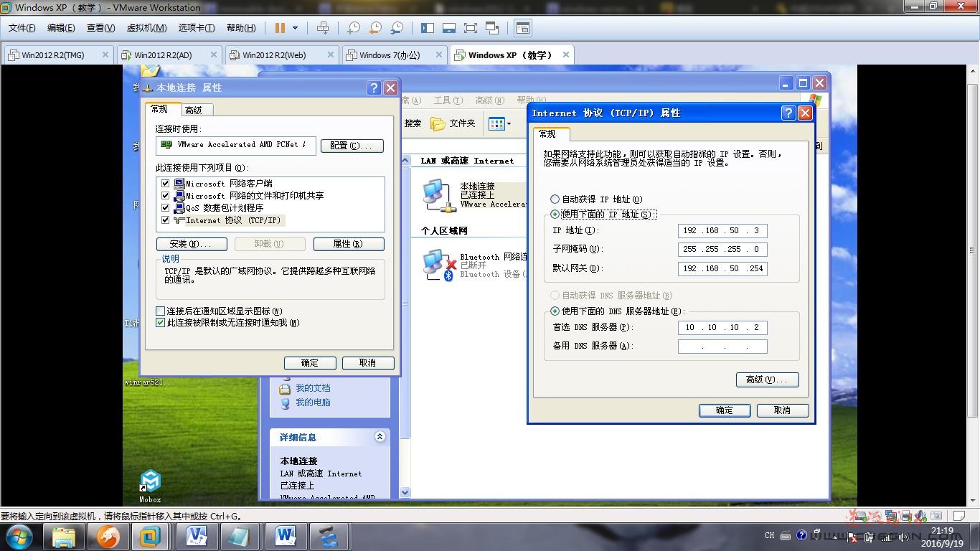Collapse the 详细信息 panel chevron
Viewport: 980px width, 551px height.
pos(380,437)
